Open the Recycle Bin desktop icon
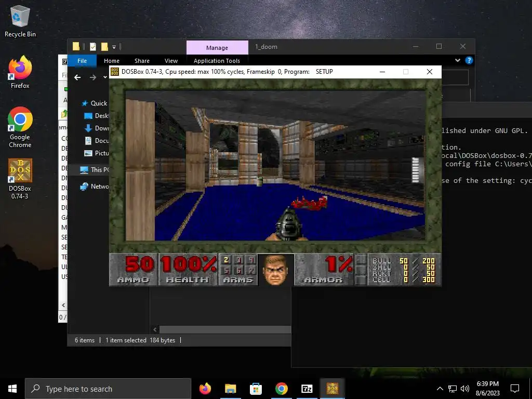 (x=20, y=22)
